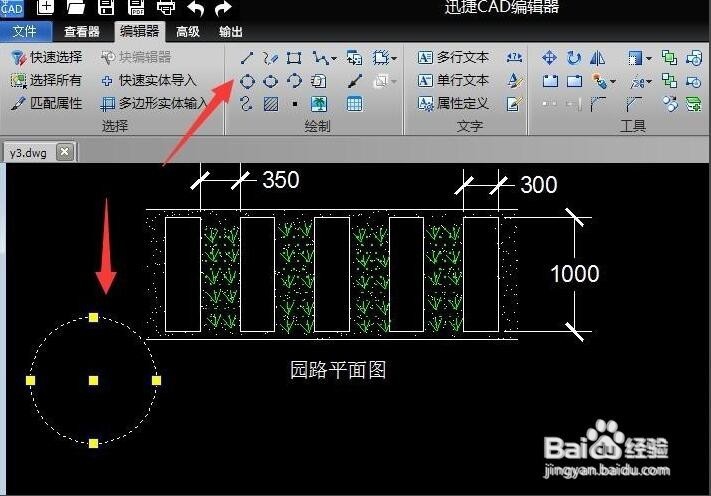
Task: Expand the Polyline tool dropdown arrow
Action: [334, 58]
